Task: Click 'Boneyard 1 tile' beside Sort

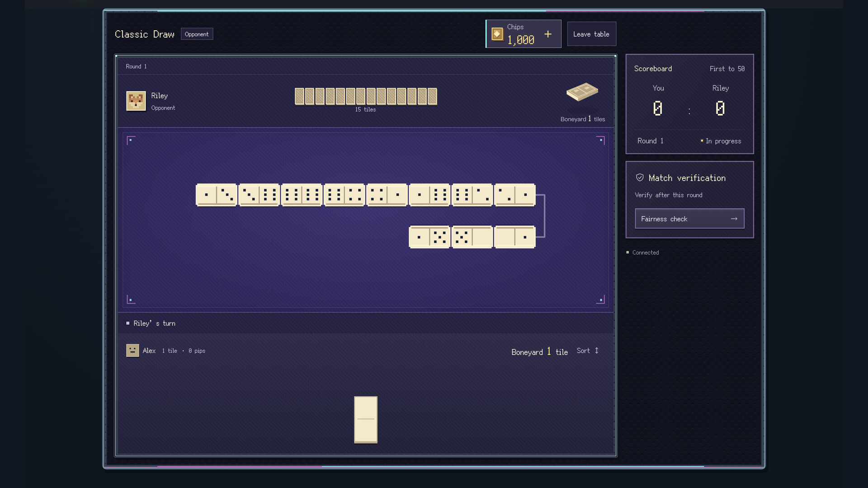Action: pos(539,352)
